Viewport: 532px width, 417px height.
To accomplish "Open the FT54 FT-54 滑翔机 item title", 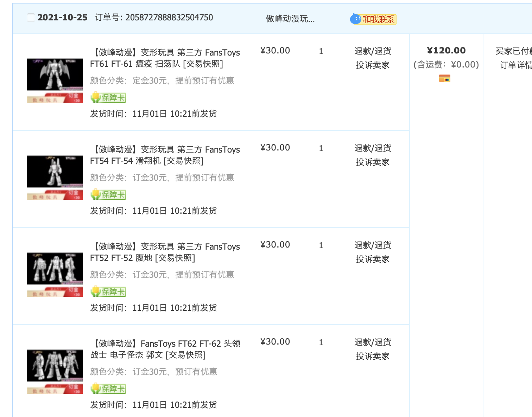I will click(x=165, y=155).
